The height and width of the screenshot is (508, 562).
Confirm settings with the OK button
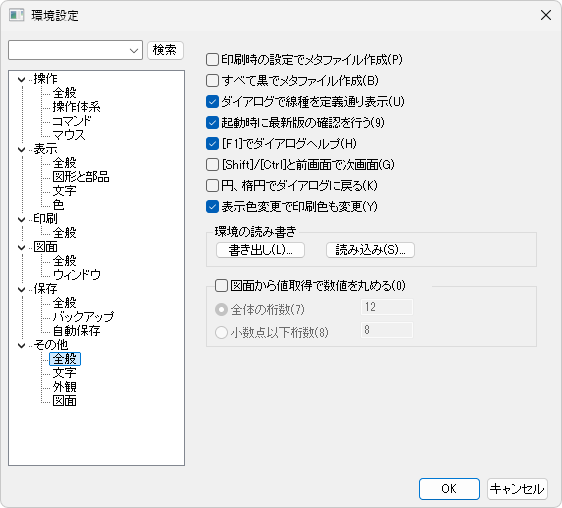pyautogui.click(x=449, y=489)
